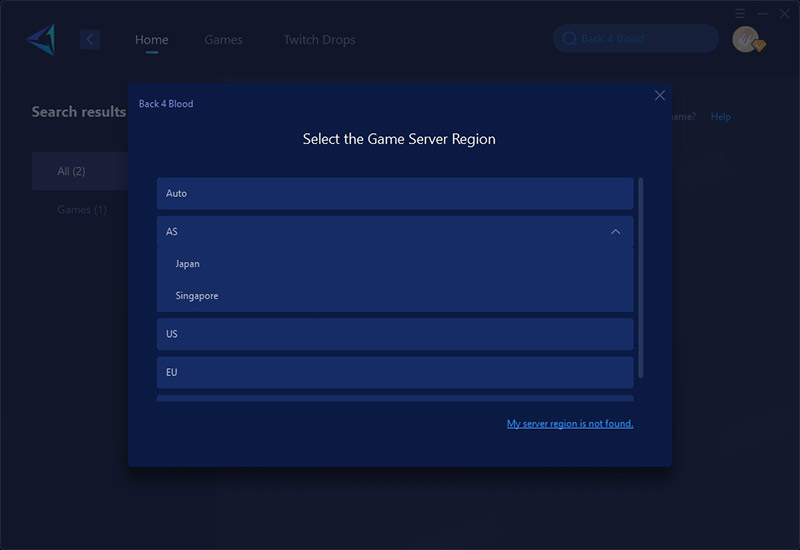800x550 pixels.
Task: Select the All (2) filter
Action: (x=80, y=171)
